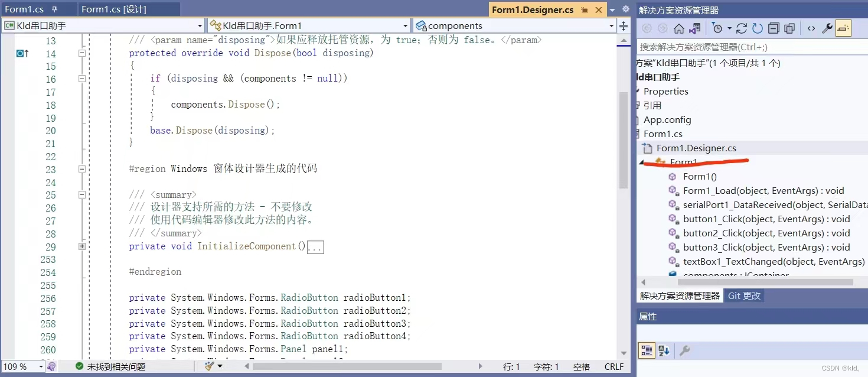Click the View Code angle brackets icon
The height and width of the screenshot is (377, 868).
coord(811,28)
